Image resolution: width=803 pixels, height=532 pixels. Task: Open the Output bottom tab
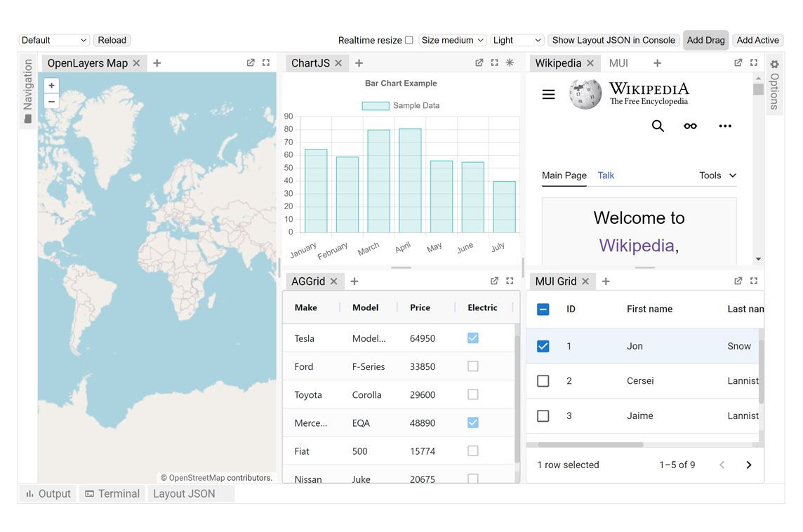pos(48,493)
